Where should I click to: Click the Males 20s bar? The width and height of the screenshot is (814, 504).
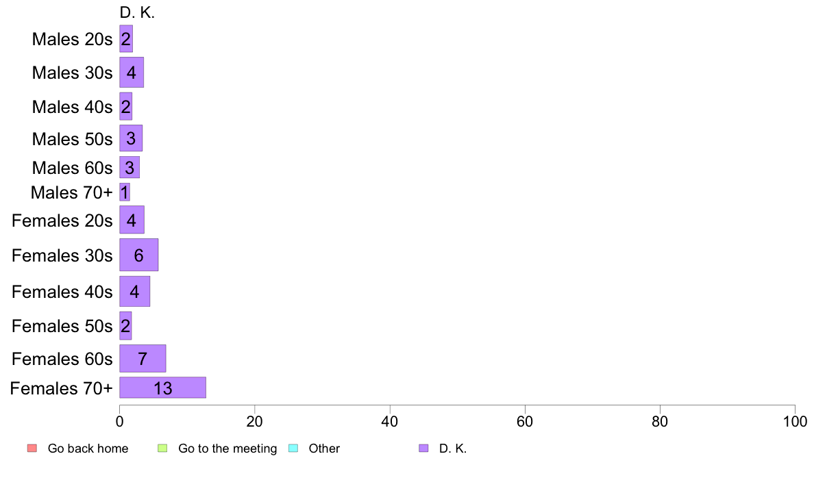(126, 39)
